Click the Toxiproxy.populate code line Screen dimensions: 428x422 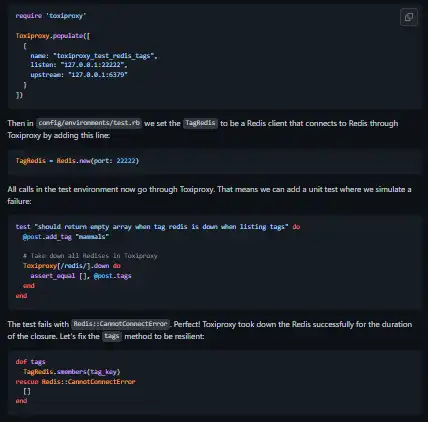click(53, 36)
